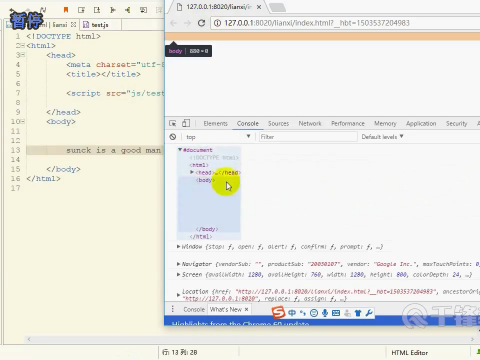Click the editor horizontal scrollbar
Viewport: 480px width, 360px height.
[x=250, y=339]
